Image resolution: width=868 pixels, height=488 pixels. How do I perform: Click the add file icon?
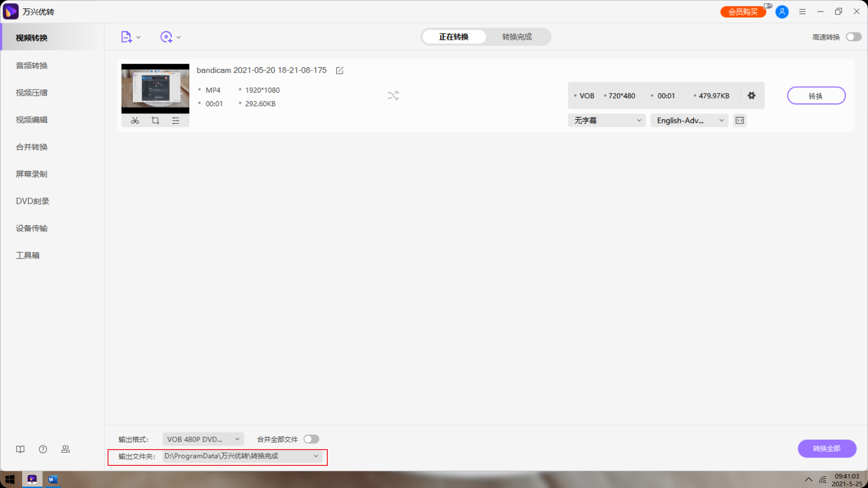tap(126, 37)
